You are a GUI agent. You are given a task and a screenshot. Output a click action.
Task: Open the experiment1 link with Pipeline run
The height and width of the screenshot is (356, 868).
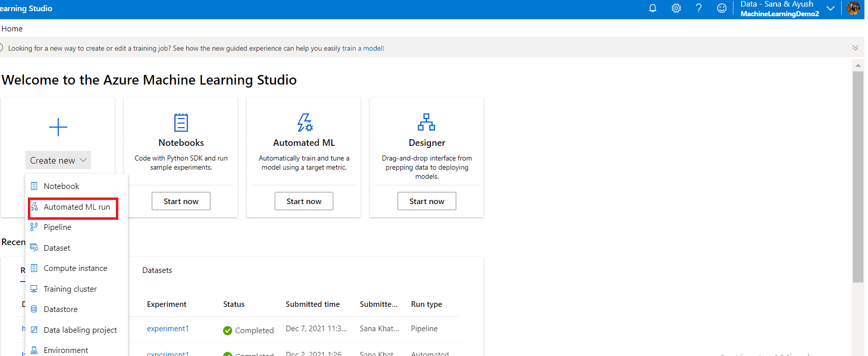click(168, 329)
